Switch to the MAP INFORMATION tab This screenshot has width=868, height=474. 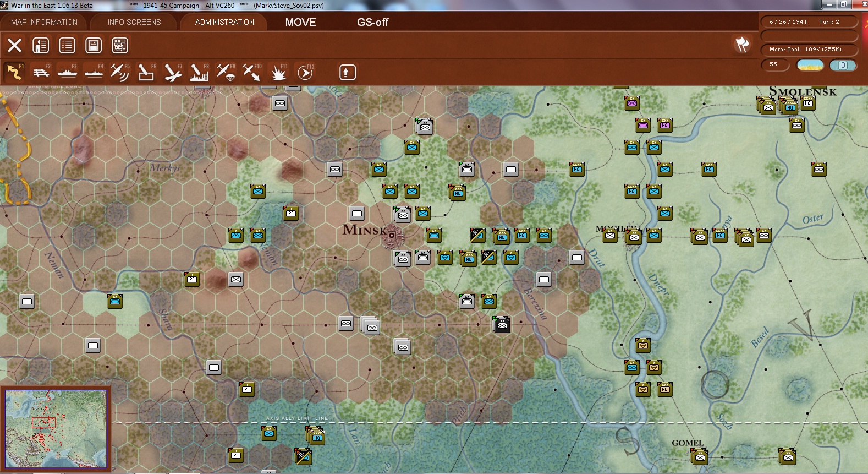click(44, 22)
